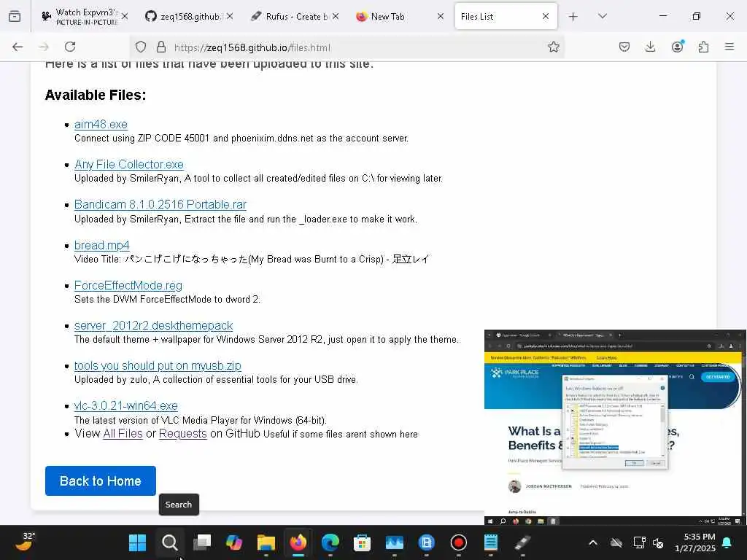This screenshot has width=747, height=560.
Task: Open the film strip app in taskbar
Action: tap(426, 542)
